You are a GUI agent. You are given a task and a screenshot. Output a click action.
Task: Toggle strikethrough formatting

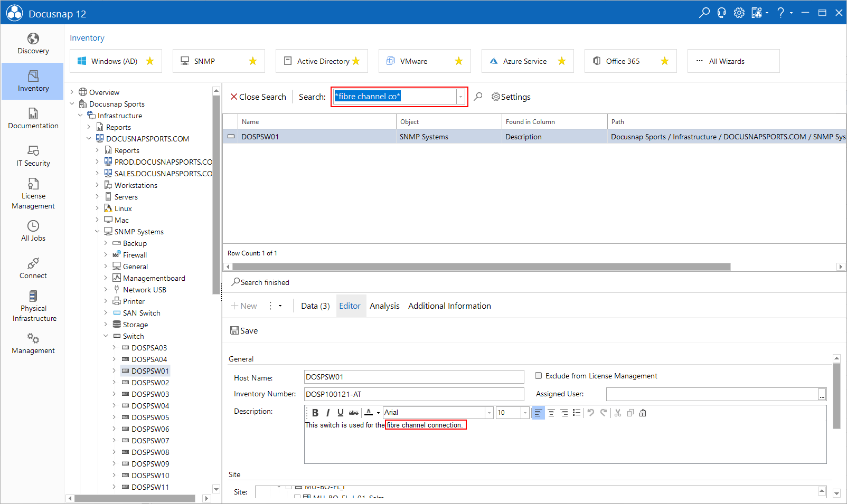click(354, 413)
